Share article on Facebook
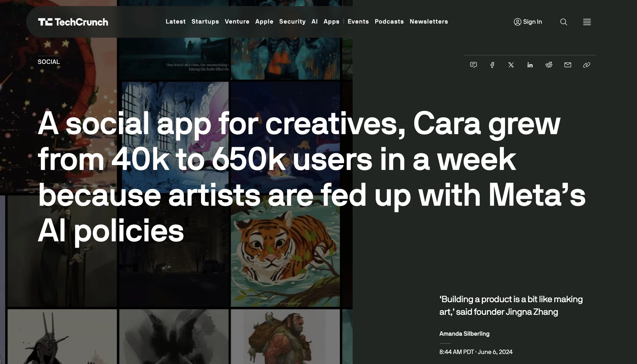 492,65
